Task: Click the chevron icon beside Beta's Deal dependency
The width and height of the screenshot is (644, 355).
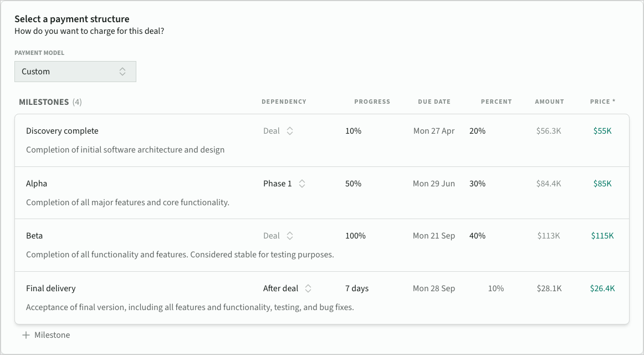Action: click(x=290, y=236)
